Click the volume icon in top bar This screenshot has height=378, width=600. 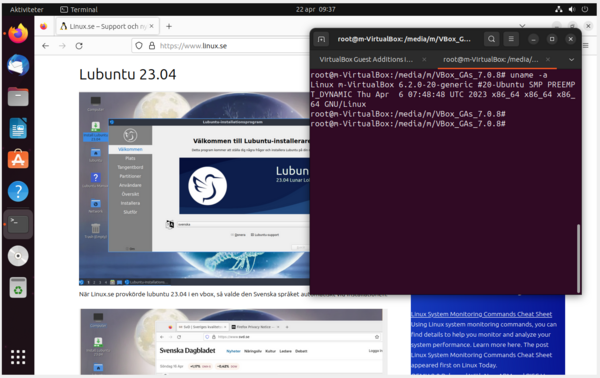[x=572, y=9]
